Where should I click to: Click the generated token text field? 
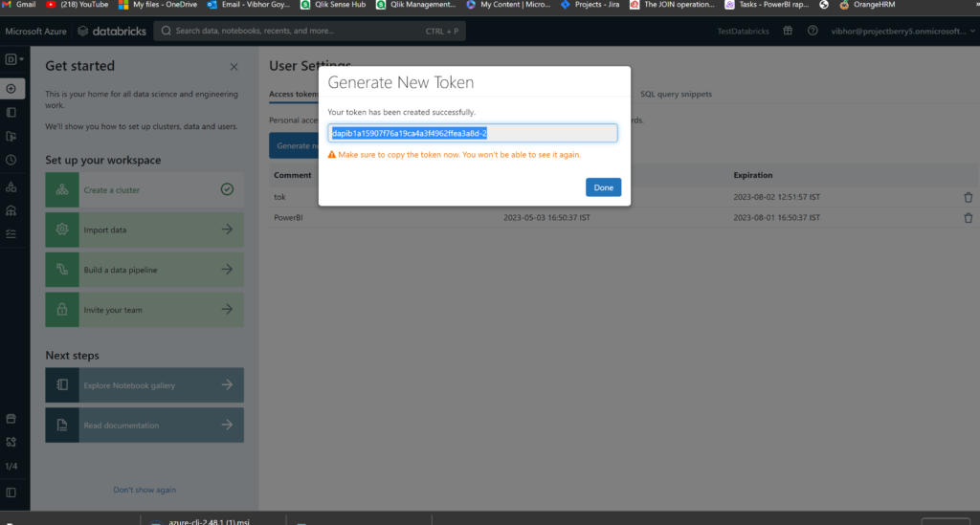473,133
